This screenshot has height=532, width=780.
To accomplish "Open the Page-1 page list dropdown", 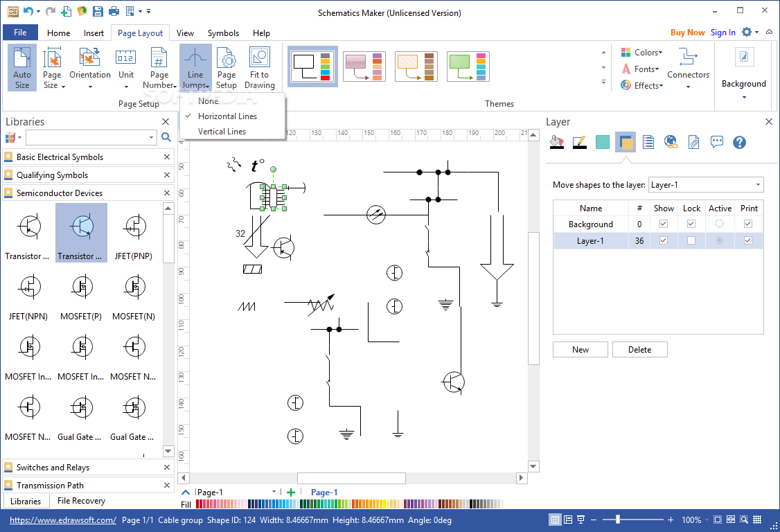I will coord(274,492).
